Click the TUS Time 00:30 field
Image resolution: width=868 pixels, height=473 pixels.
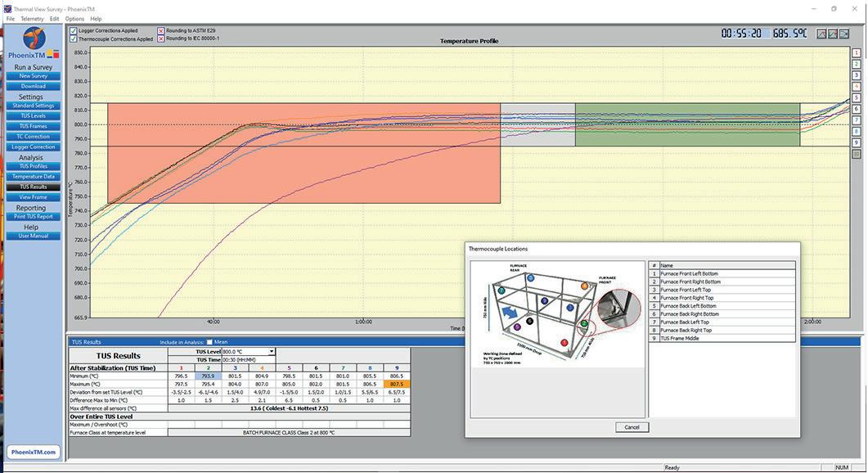[248, 359]
